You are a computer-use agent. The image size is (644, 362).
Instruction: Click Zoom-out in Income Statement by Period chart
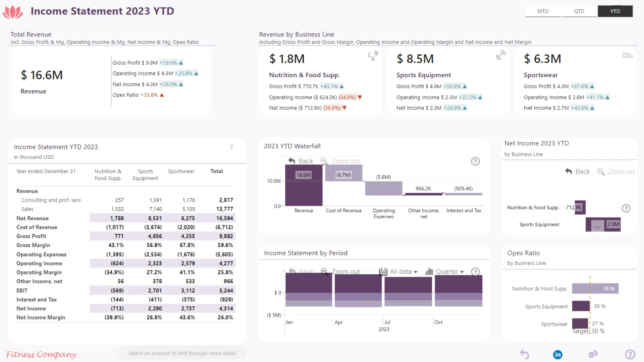click(340, 271)
